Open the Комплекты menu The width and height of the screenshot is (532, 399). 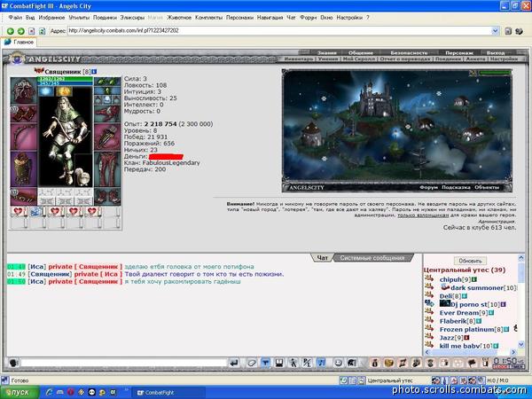(208, 18)
